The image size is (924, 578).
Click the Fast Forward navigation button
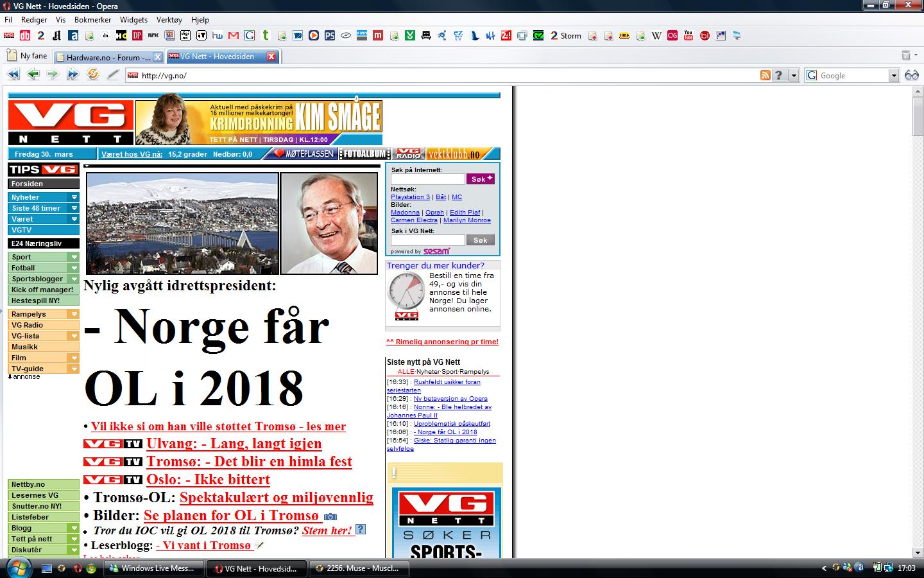coord(73,74)
